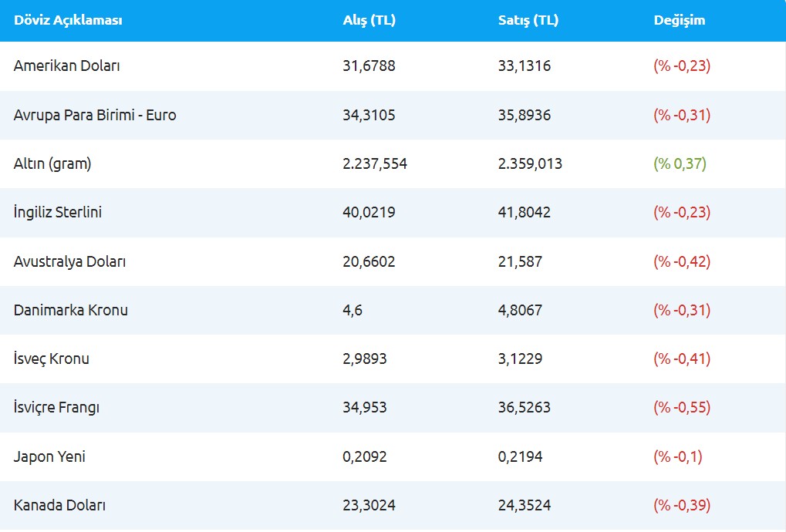Open the İngiliz Sterlini entry
786x532 pixels.
coord(58,212)
